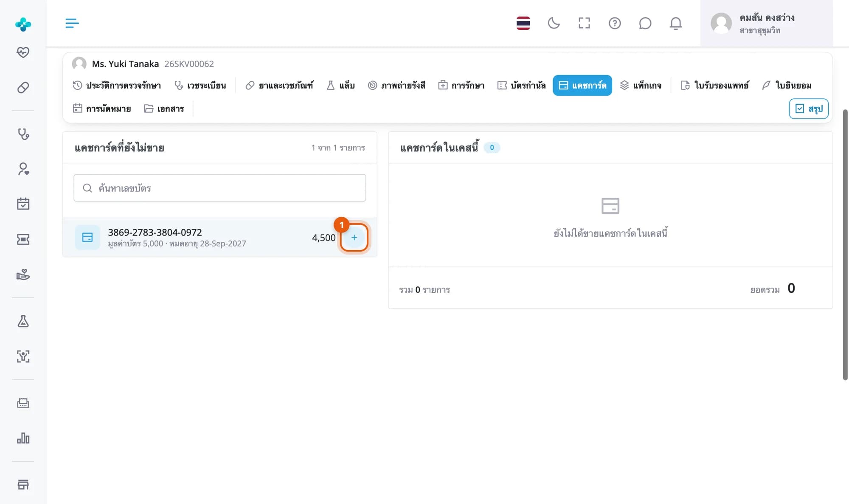Click the สรุป summary button

[809, 109]
